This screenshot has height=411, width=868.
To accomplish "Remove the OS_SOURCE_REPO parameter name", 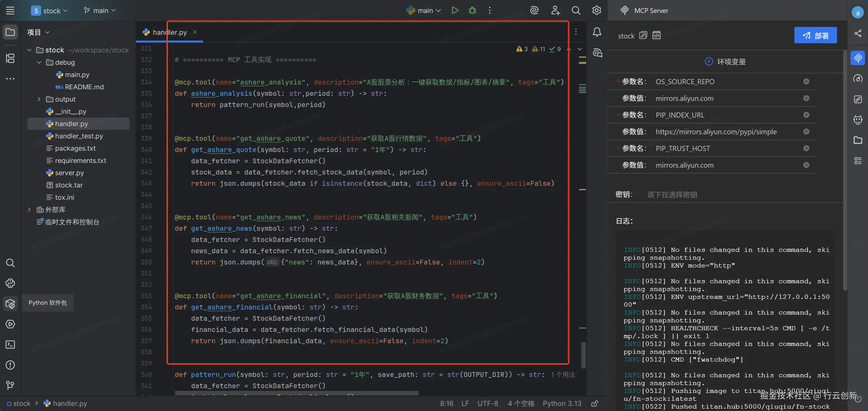I will 806,81.
